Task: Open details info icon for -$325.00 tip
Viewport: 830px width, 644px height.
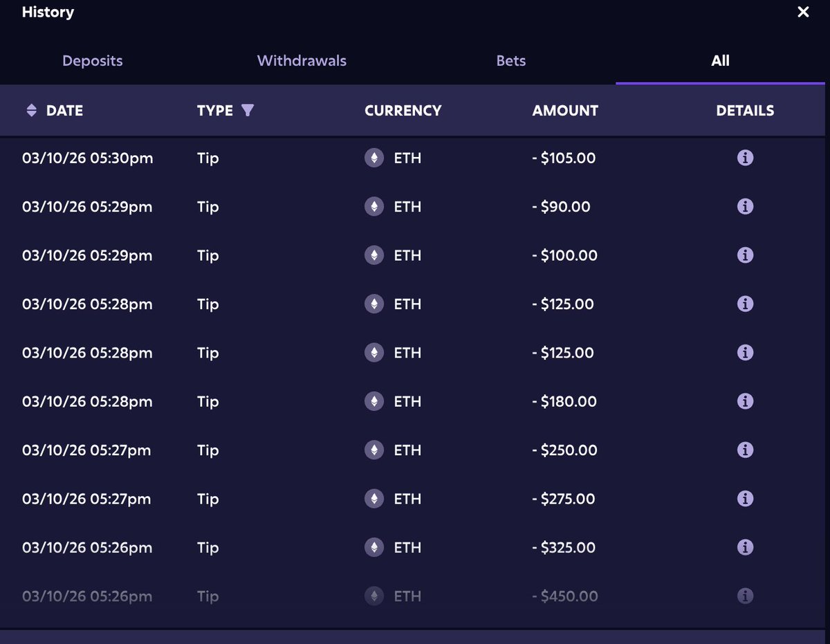Action: 745,547
